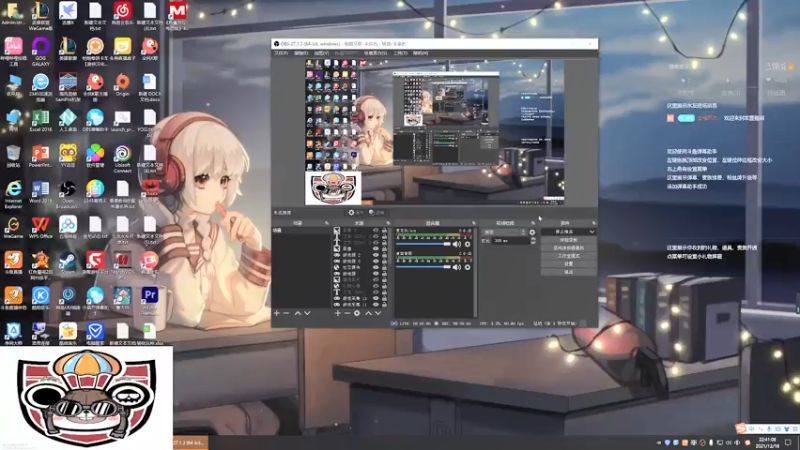The width and height of the screenshot is (800, 450).
Task: Toggle visibility eye of the 游戏源 3 source
Action: pyautogui.click(x=376, y=261)
